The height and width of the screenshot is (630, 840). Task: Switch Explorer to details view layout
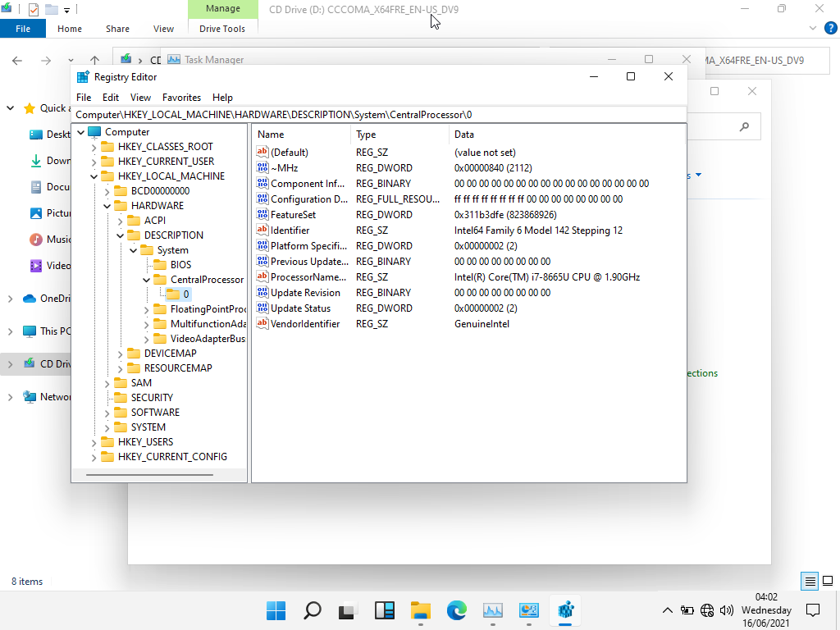[x=810, y=582]
